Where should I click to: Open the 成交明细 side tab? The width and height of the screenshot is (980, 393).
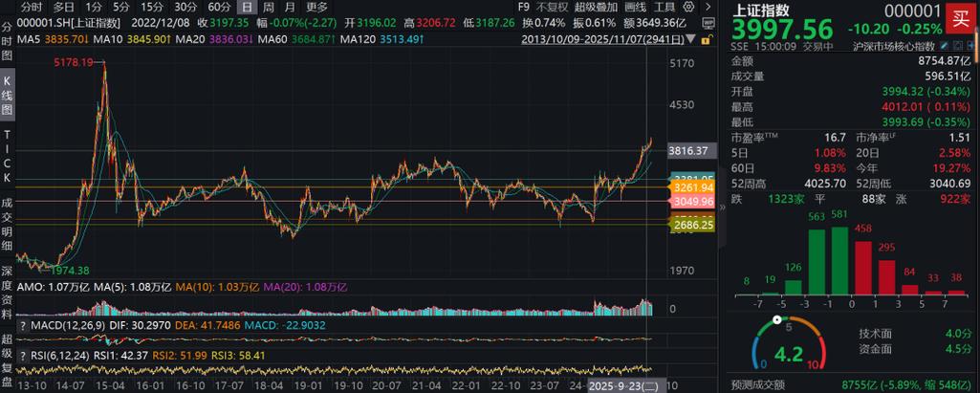(x=7, y=216)
